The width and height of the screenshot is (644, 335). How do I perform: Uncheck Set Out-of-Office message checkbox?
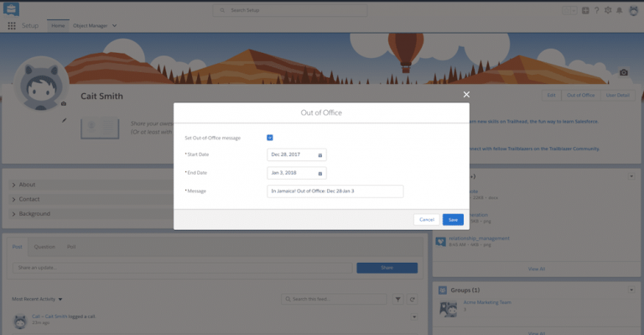coord(270,138)
